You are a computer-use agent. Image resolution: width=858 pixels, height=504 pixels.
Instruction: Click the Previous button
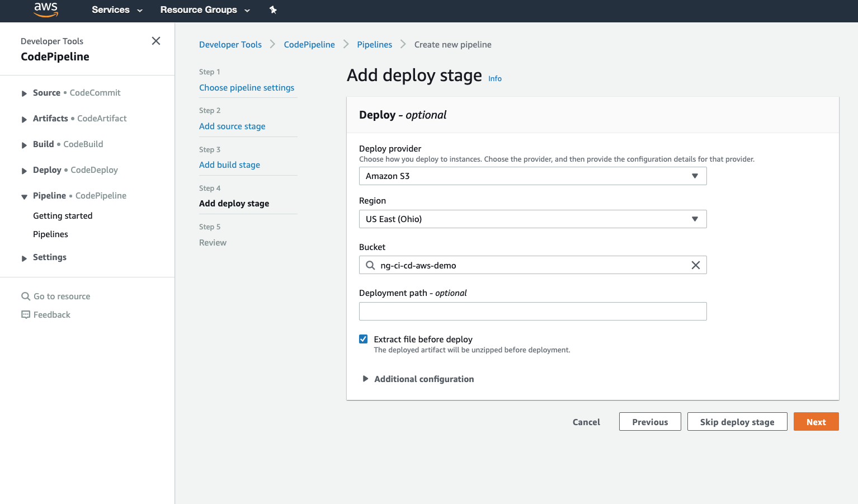click(x=650, y=422)
